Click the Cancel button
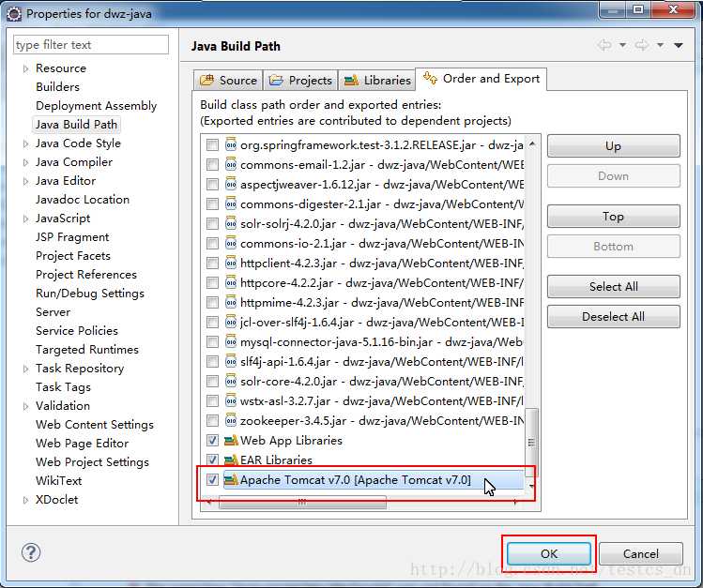The image size is (703, 588). (641, 554)
